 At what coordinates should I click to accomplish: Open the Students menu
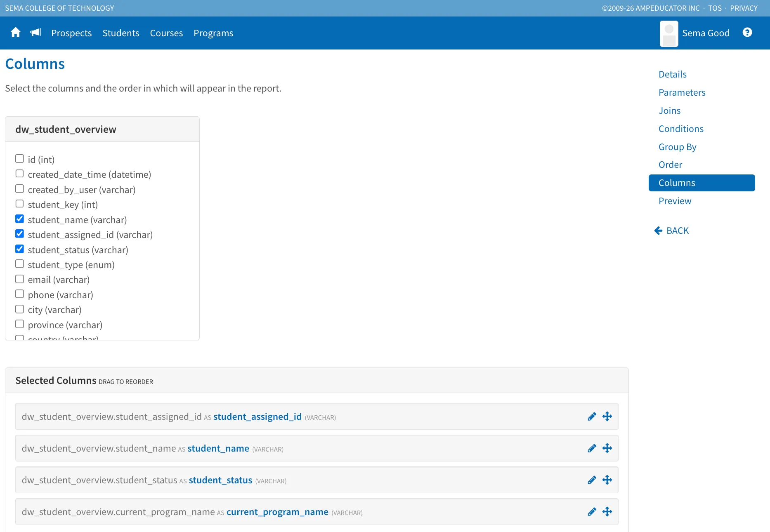[121, 33]
